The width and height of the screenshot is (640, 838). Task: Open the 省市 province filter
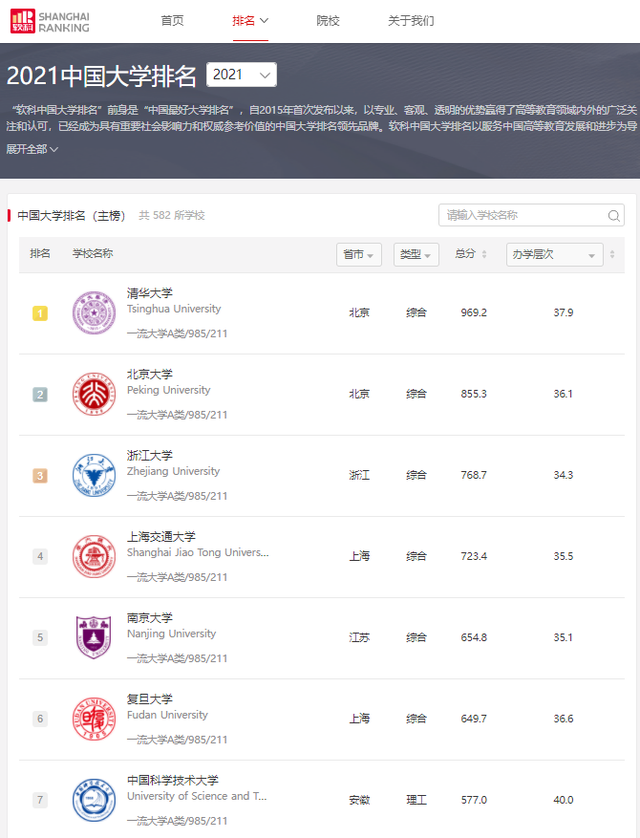coord(358,254)
